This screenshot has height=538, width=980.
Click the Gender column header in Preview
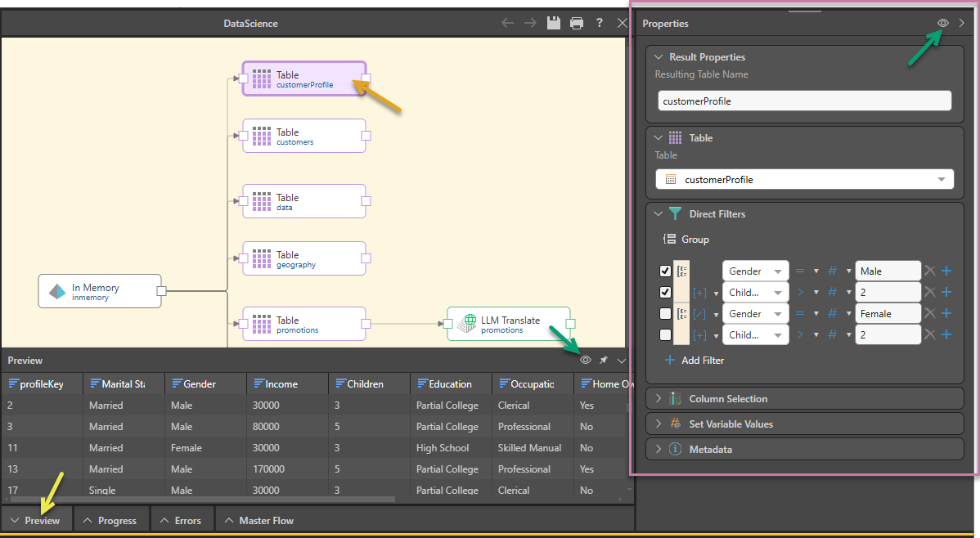point(205,383)
